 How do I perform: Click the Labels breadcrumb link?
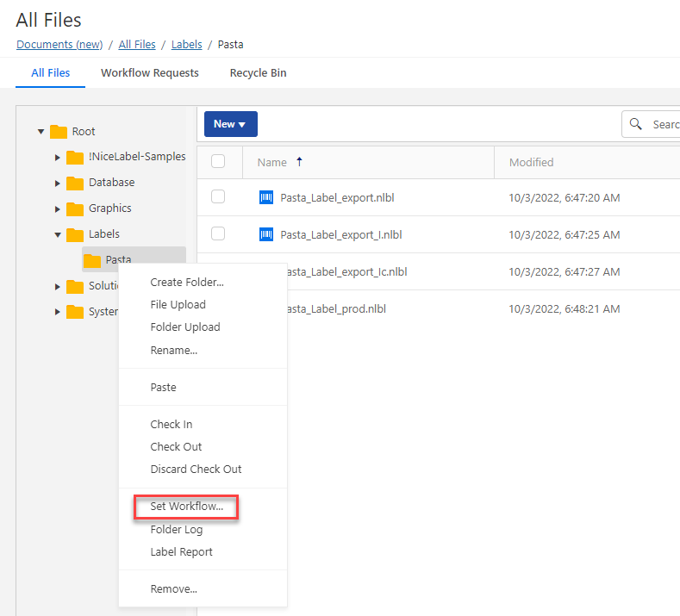[x=188, y=44]
